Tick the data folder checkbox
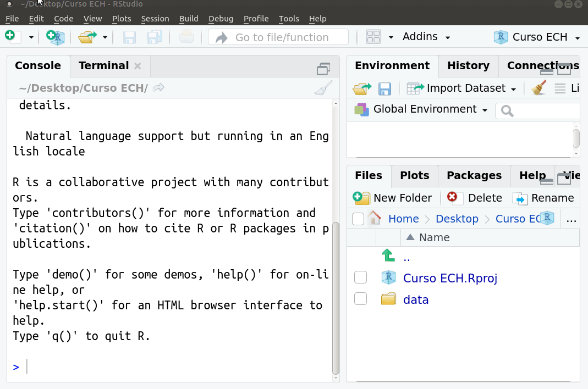 [x=360, y=299]
